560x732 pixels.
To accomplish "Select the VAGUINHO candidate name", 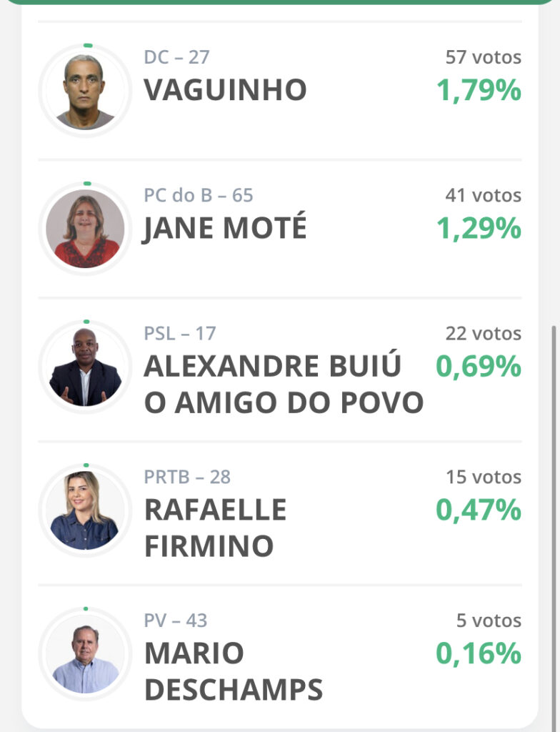I will click(x=225, y=89).
